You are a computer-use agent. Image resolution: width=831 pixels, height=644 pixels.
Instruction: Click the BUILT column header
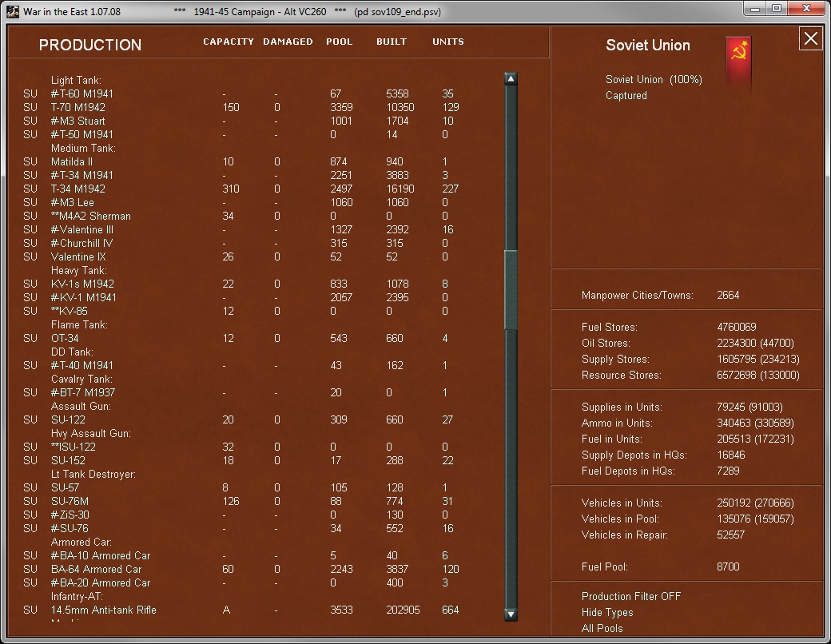(x=392, y=42)
